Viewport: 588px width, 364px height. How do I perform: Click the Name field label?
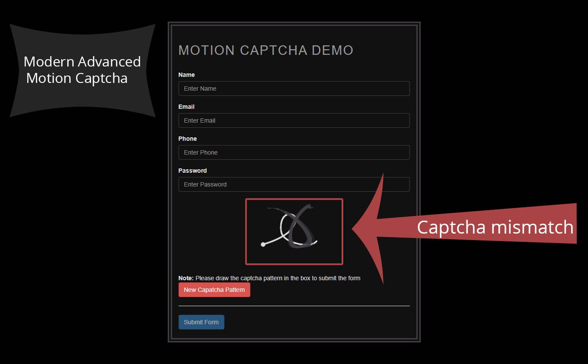pyautogui.click(x=186, y=75)
